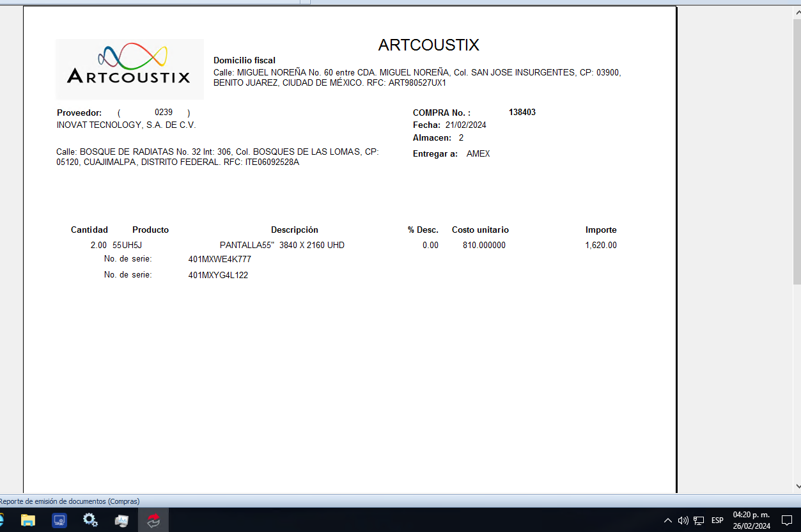Click the Artcoustix logo image

[x=130, y=69]
